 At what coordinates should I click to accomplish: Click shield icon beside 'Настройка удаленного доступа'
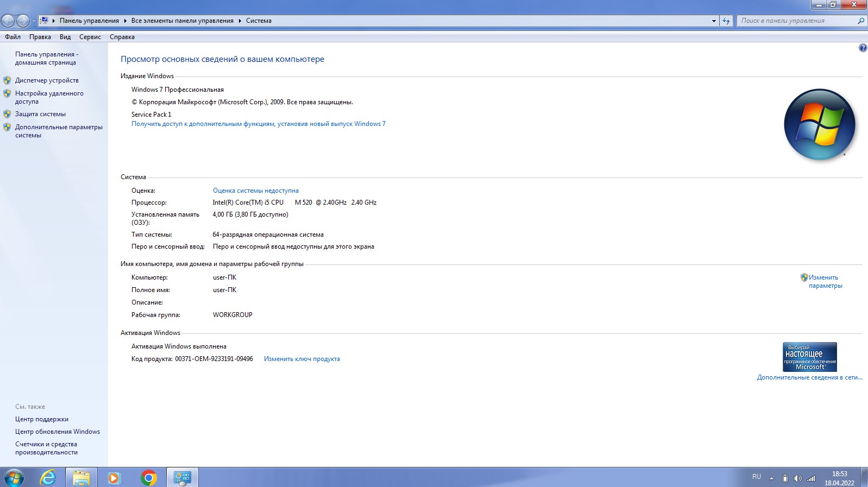7,93
